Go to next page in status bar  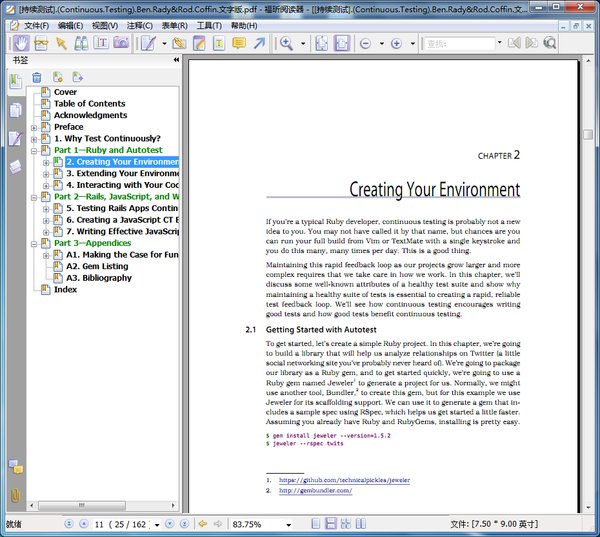tap(170, 524)
